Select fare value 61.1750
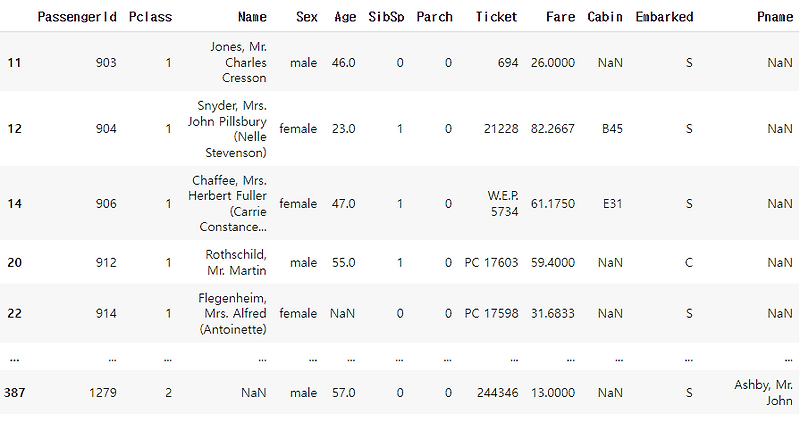Viewport: 800px width, 422px height. coord(553,204)
